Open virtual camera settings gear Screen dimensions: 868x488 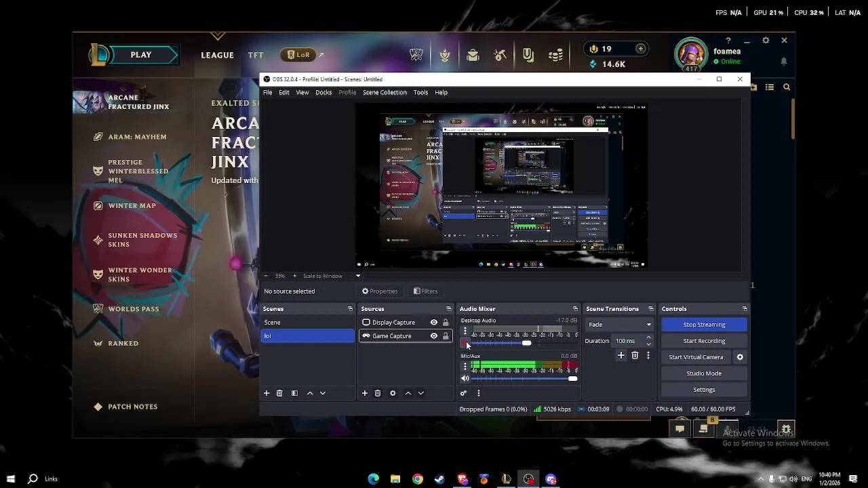pyautogui.click(x=740, y=357)
